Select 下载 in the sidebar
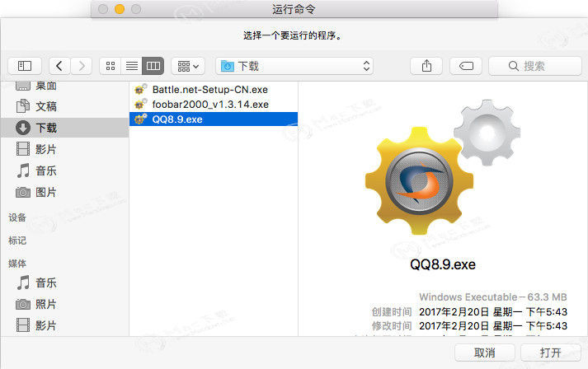 (65, 128)
